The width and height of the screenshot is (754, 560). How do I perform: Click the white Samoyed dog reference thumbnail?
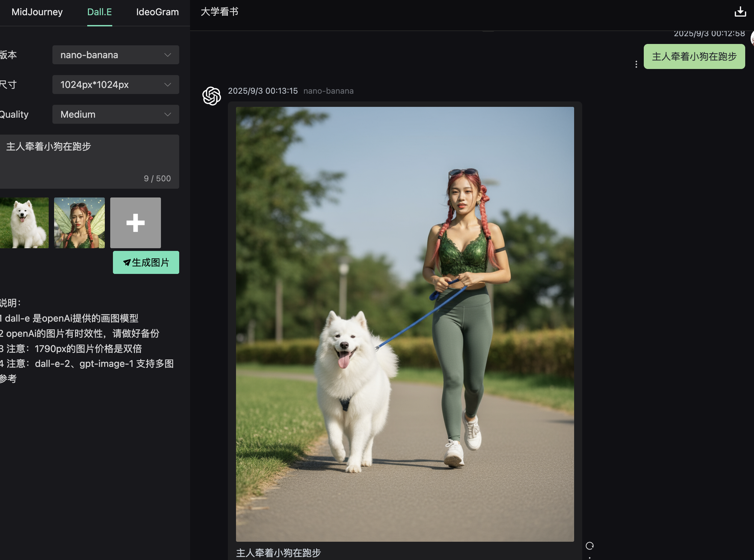(x=24, y=223)
